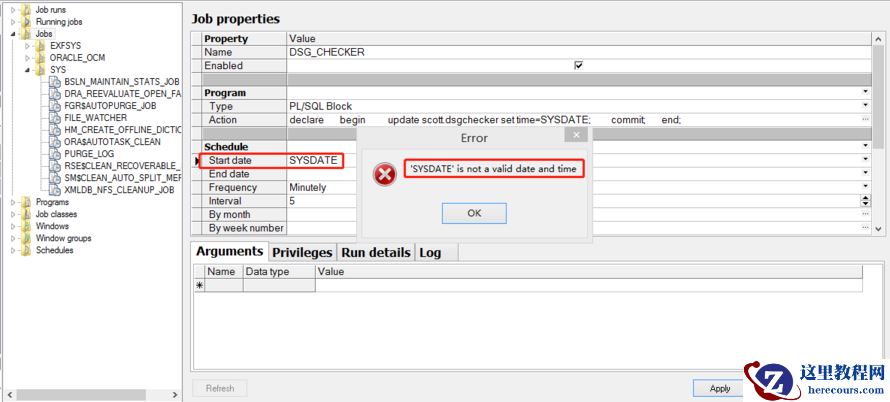Switch to the Log tab
Viewport: 890px width, 402px height.
pyautogui.click(x=430, y=253)
